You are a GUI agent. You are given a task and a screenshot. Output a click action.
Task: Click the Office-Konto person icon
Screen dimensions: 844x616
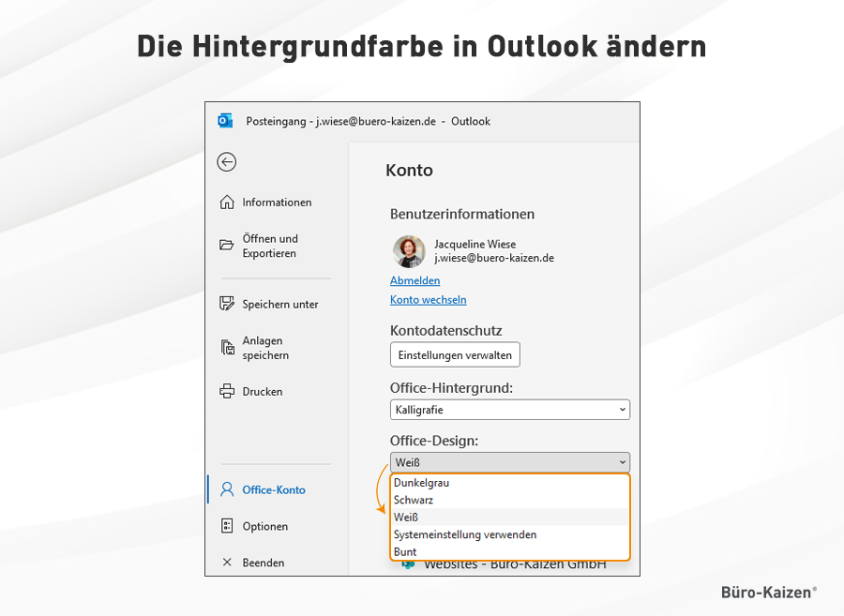[x=227, y=489]
